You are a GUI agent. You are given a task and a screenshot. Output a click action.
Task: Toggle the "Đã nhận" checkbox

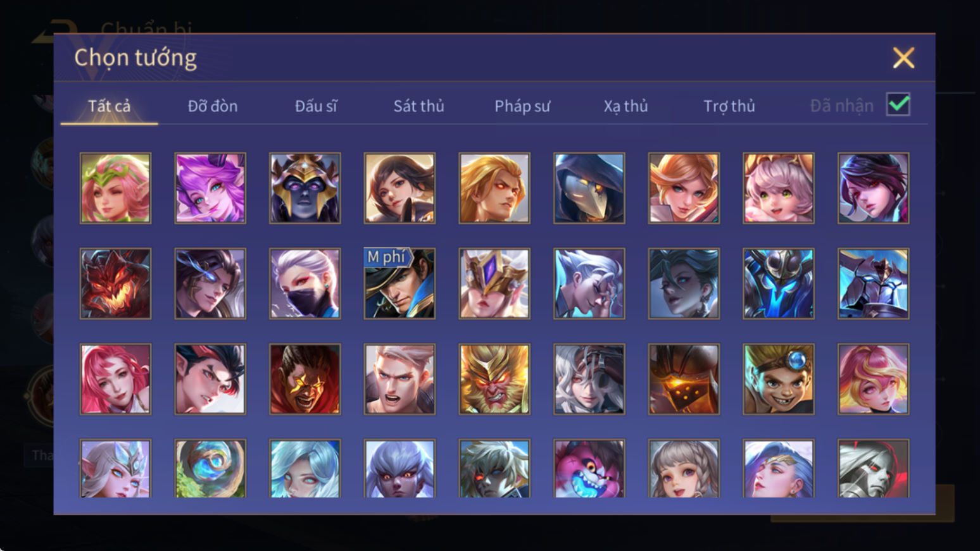coord(898,104)
